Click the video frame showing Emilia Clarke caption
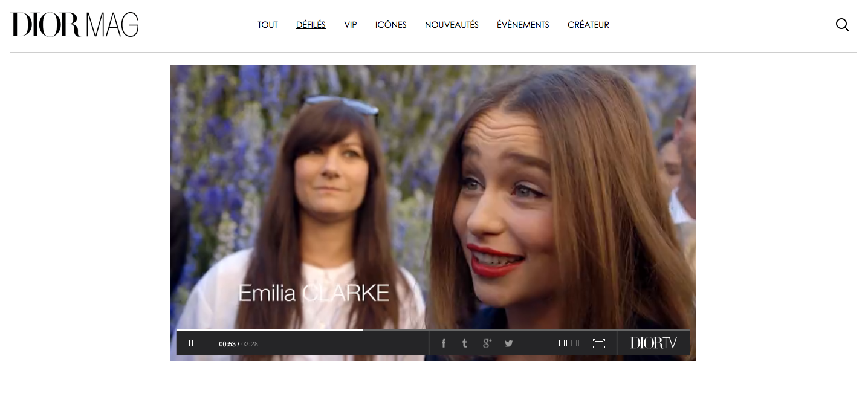Screen dimensions: 868x408 point(433,193)
